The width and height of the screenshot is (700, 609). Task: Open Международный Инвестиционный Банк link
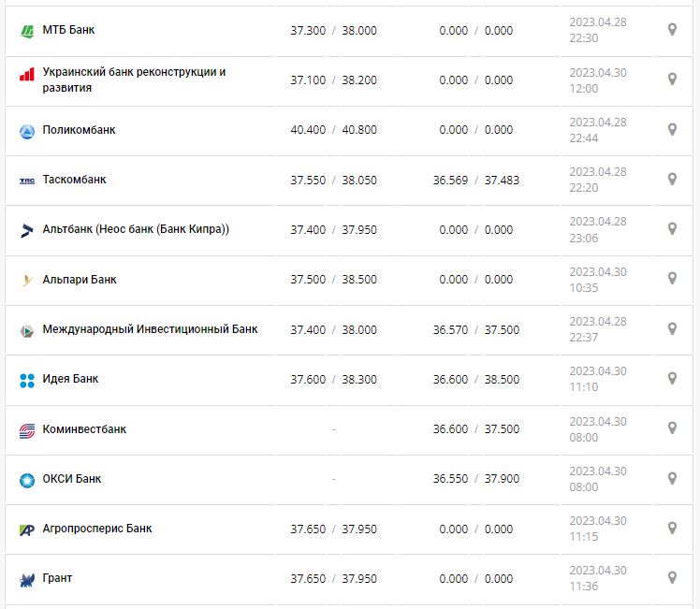pyautogui.click(x=150, y=329)
